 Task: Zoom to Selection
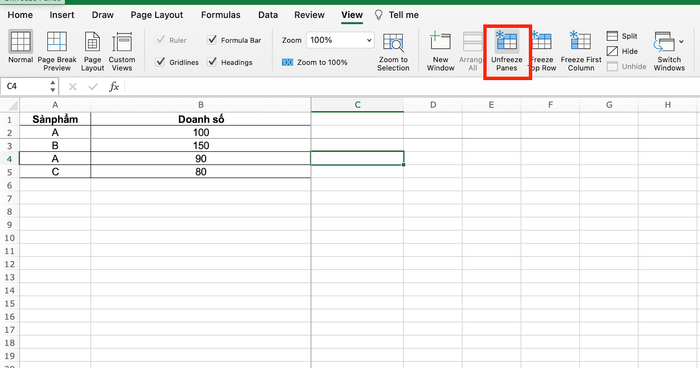393,52
